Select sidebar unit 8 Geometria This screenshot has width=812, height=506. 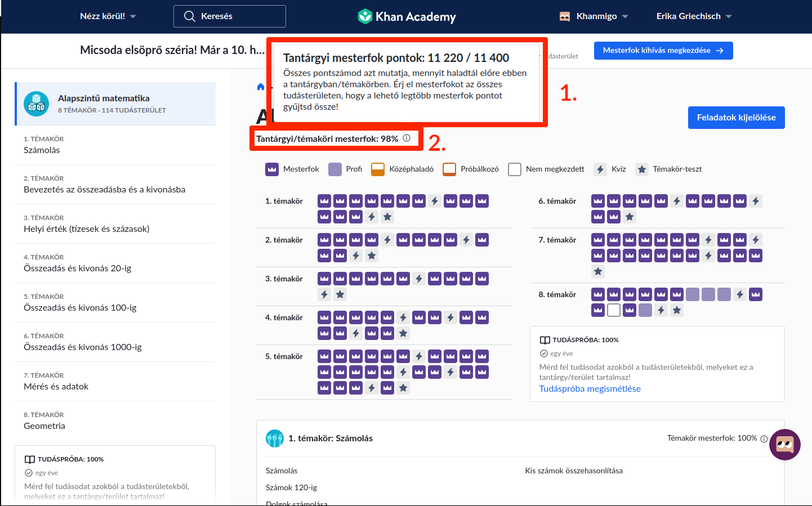(115, 421)
